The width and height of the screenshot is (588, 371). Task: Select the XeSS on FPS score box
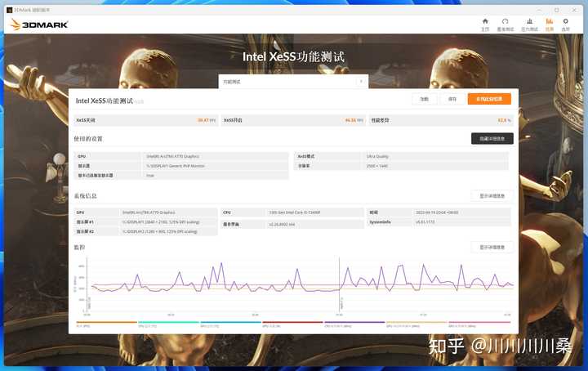[x=293, y=120]
